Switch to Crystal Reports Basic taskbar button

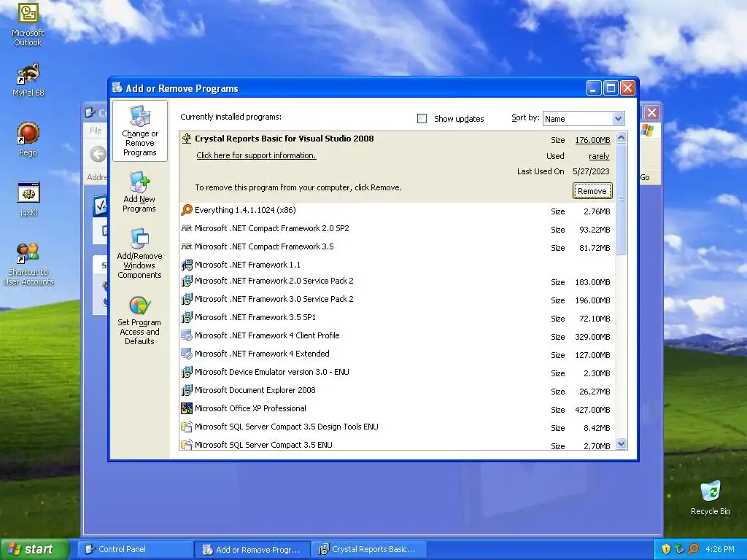coord(369,549)
